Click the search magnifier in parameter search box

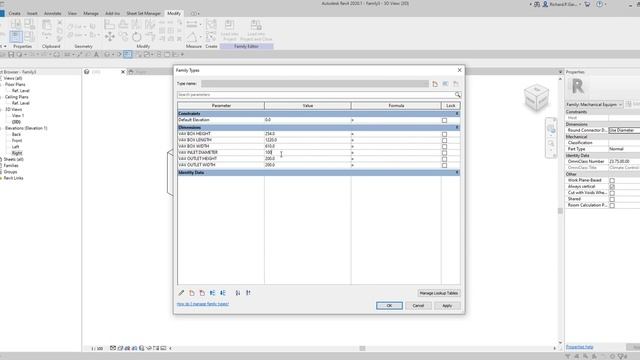click(458, 95)
